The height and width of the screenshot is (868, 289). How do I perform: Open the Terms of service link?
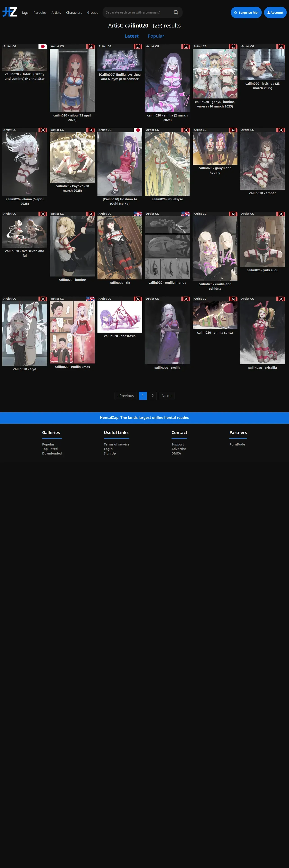pos(116,444)
